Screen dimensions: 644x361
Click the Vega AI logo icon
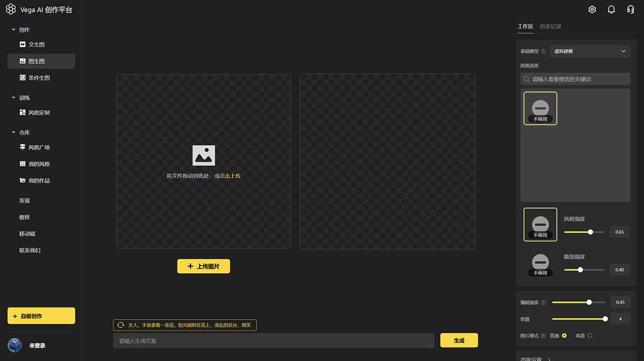click(x=11, y=10)
